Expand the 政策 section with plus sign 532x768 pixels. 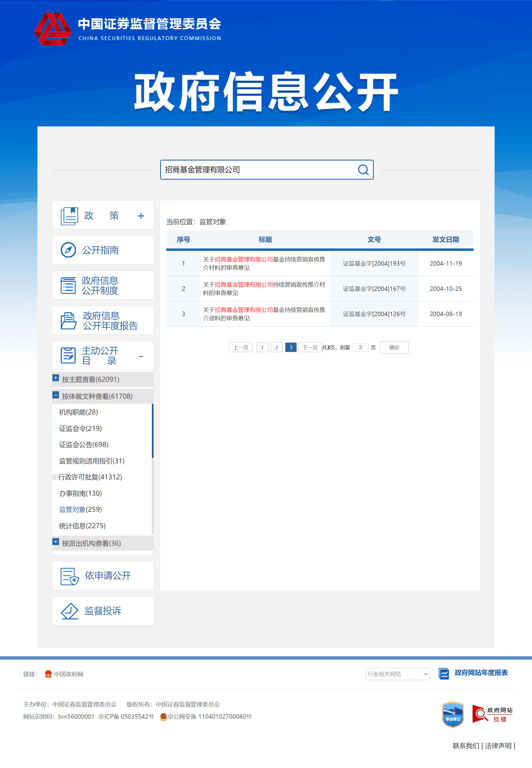coord(141,216)
